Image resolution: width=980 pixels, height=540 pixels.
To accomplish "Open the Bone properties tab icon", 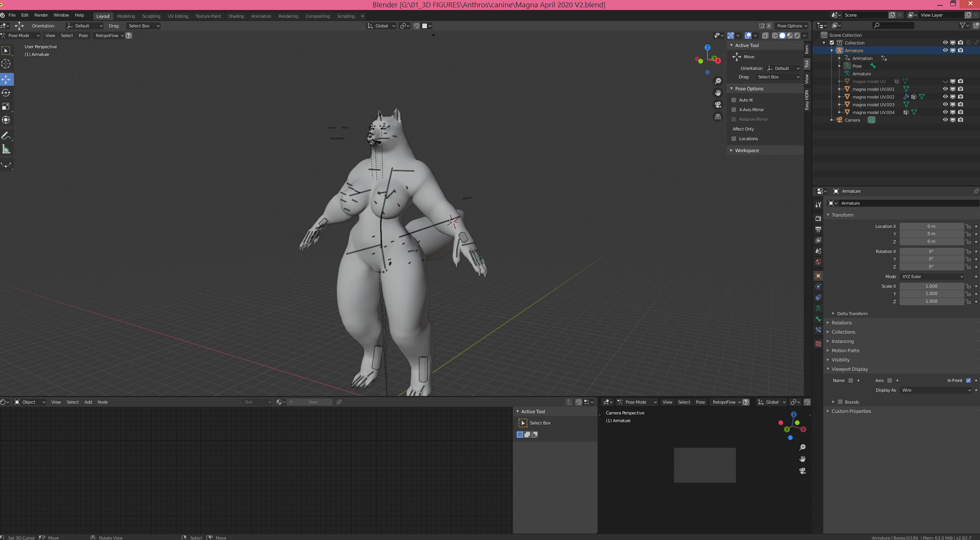I will (818, 319).
